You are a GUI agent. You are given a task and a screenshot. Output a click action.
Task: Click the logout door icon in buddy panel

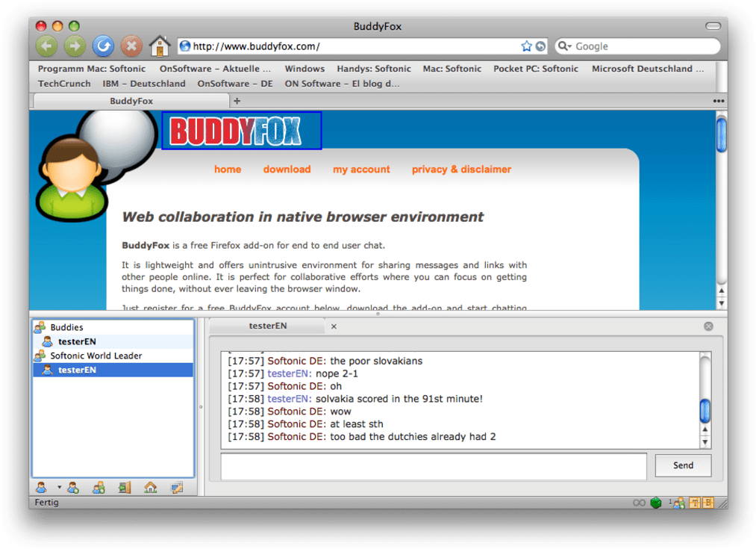click(x=124, y=488)
